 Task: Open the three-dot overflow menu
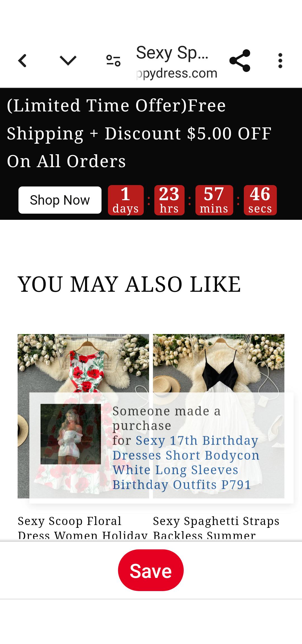[x=280, y=60]
